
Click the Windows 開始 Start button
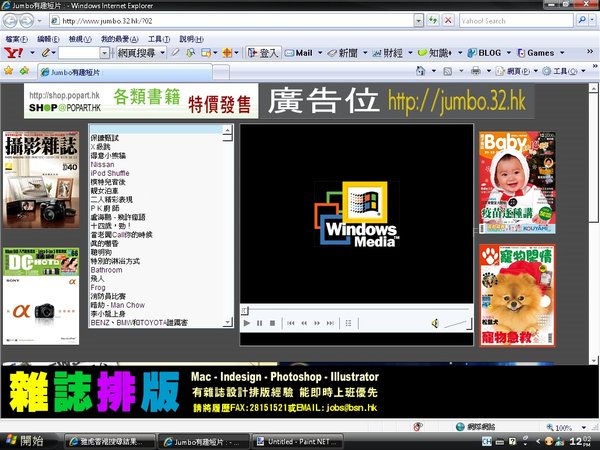26,440
